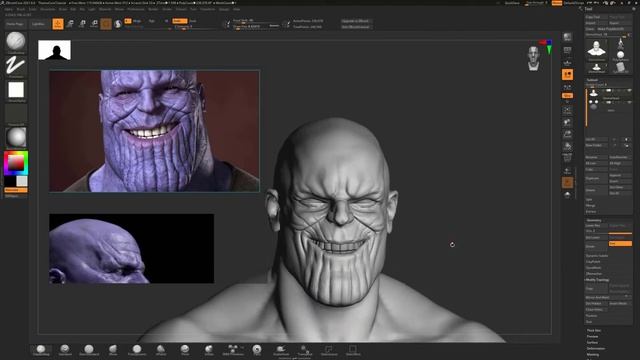This screenshot has width=640, height=360.
Task: Collapse the Modify Topology section
Action: pos(597,280)
